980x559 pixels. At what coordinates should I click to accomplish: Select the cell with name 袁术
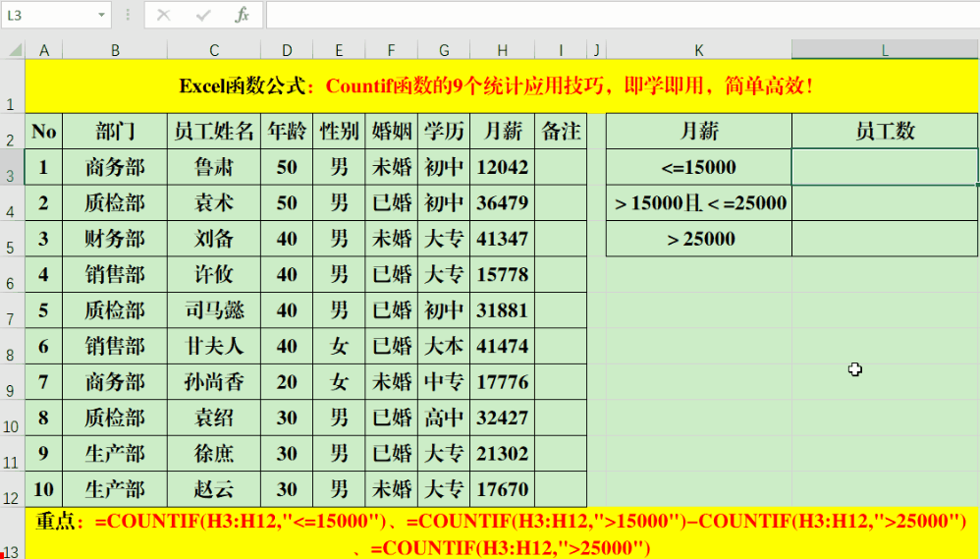point(214,202)
